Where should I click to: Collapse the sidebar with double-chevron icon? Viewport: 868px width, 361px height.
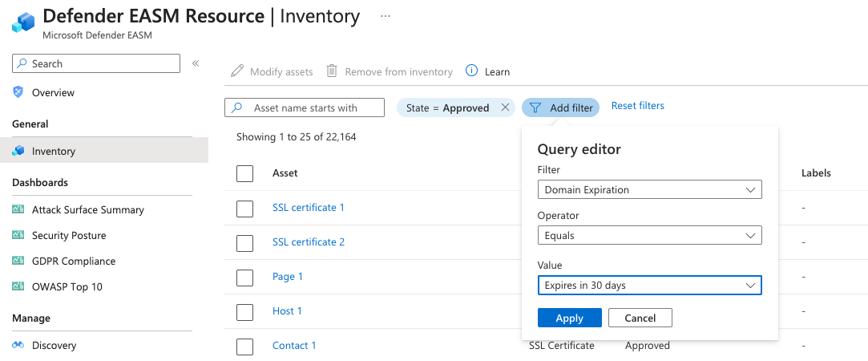196,63
